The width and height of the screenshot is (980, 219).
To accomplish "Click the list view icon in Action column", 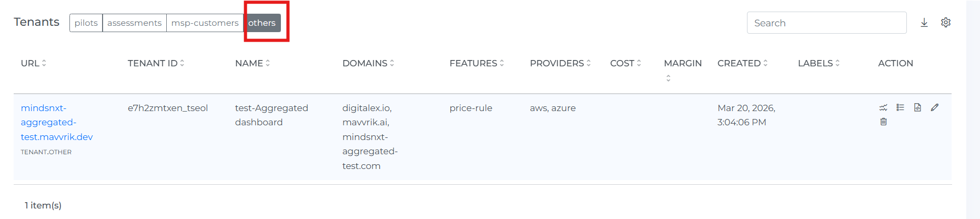I will 900,107.
